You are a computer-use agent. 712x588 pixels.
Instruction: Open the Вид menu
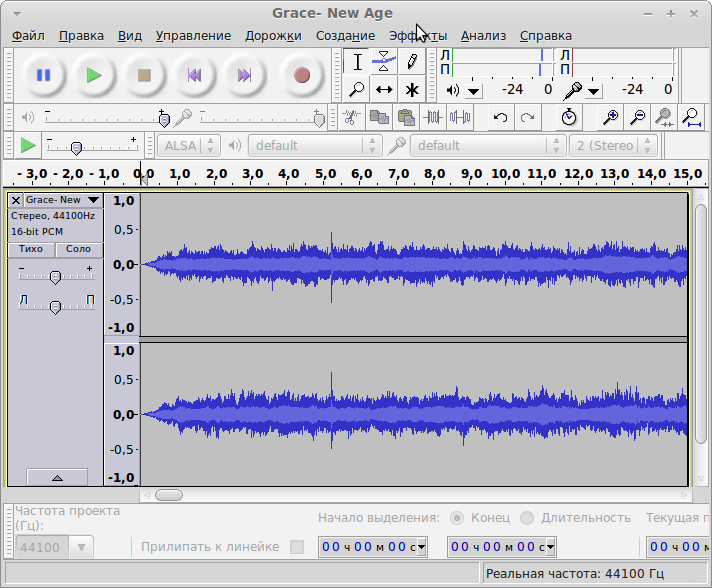pos(130,36)
